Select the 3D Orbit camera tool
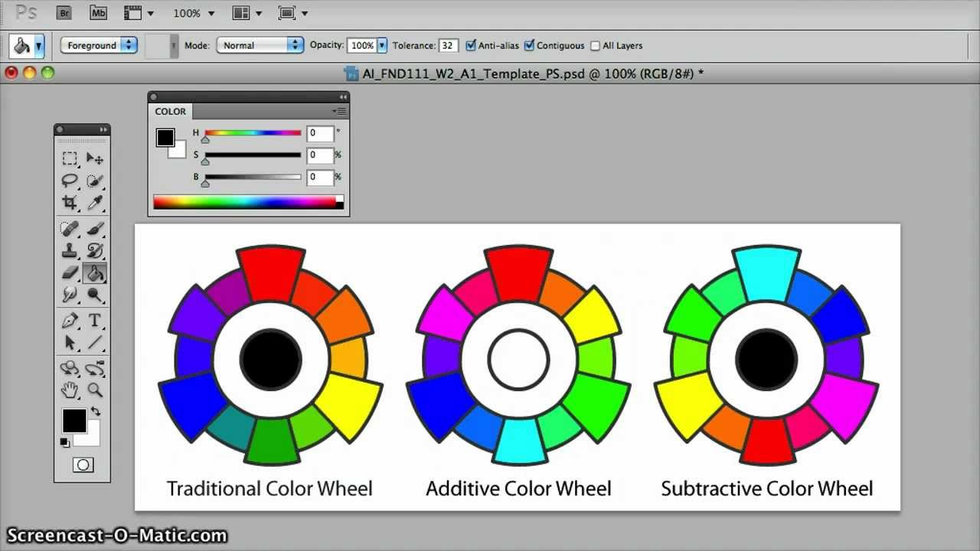The image size is (980, 551). coord(95,368)
